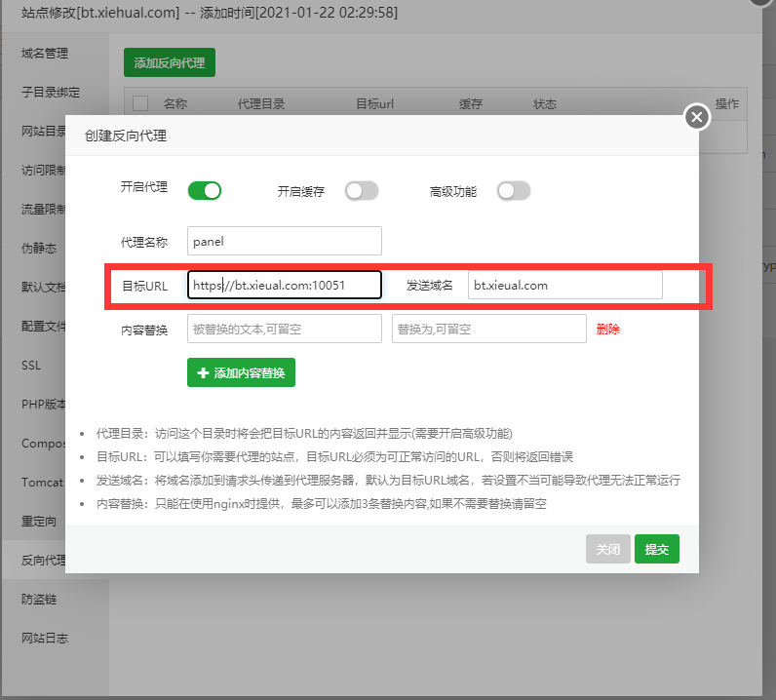The image size is (776, 700).
Task: Submit the reverse proxy with 提交
Action: pos(657,549)
